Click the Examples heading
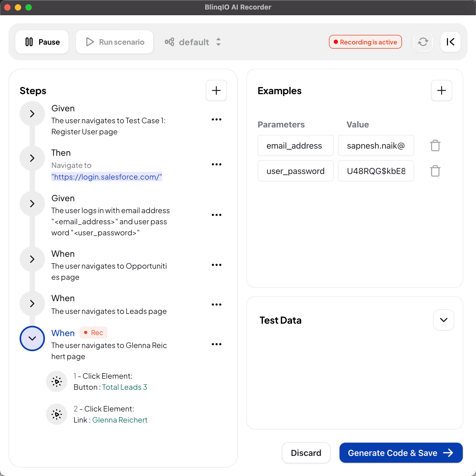The image size is (476, 476). 280,91
